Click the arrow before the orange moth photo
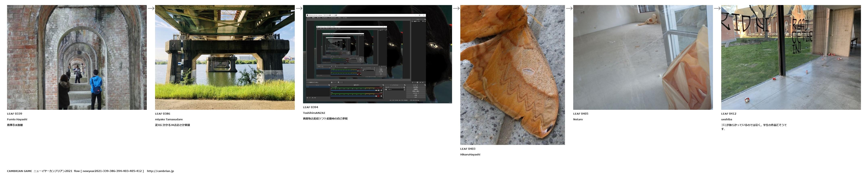The height and width of the screenshot is (176, 868). [456, 8]
